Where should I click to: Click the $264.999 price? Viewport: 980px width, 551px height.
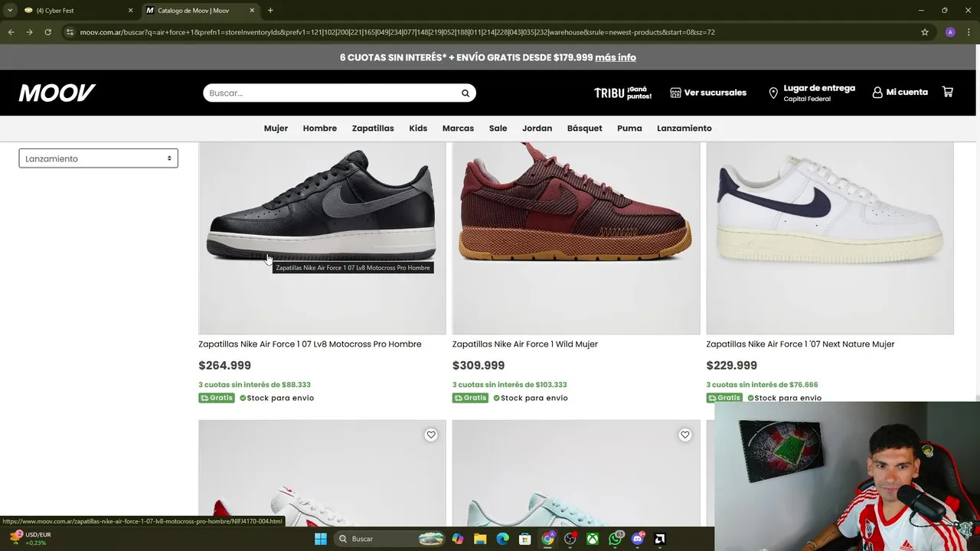(224, 366)
